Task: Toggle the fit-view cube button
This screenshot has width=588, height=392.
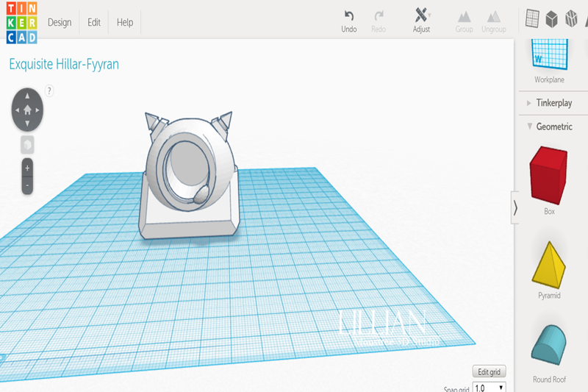Action: [27, 144]
